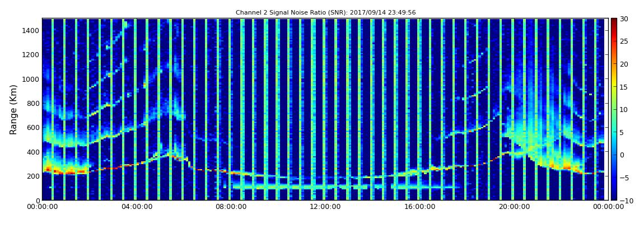
Task: Click the colorbar "30" tick label
Action: pos(624,18)
